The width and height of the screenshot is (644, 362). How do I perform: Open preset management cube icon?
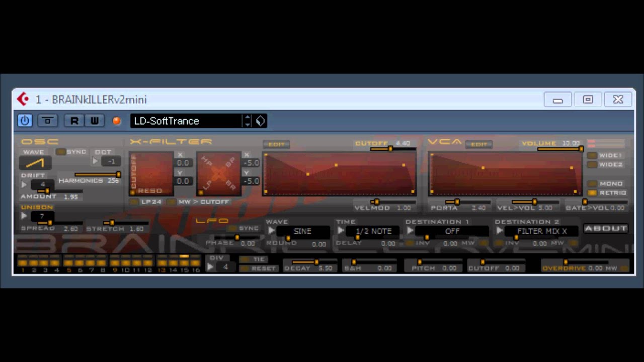(x=260, y=121)
